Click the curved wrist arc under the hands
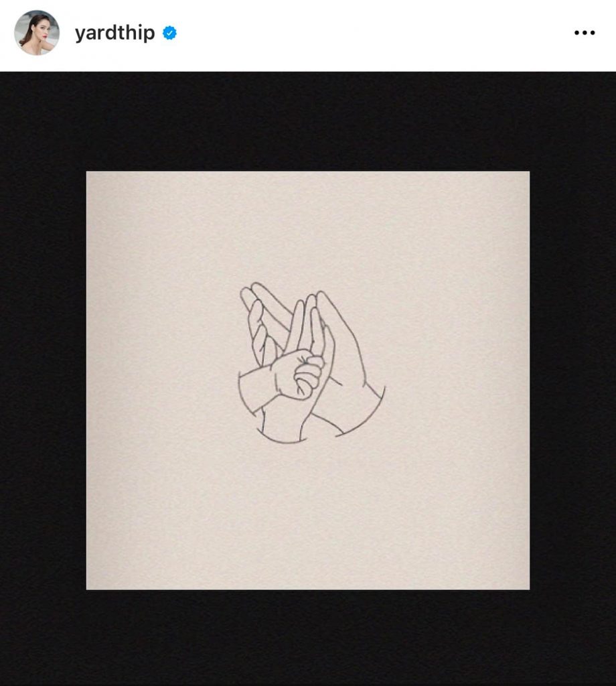 [280, 439]
